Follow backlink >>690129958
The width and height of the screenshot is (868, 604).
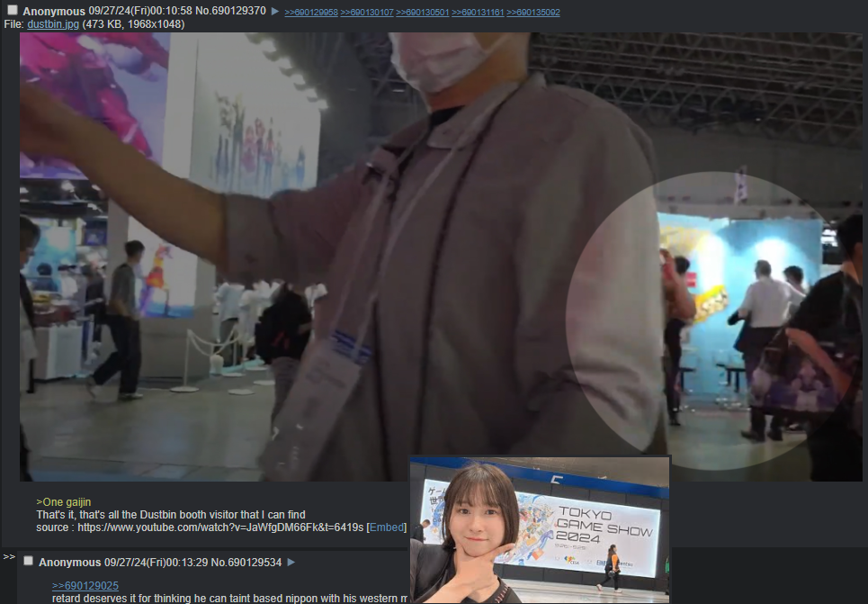coord(311,13)
